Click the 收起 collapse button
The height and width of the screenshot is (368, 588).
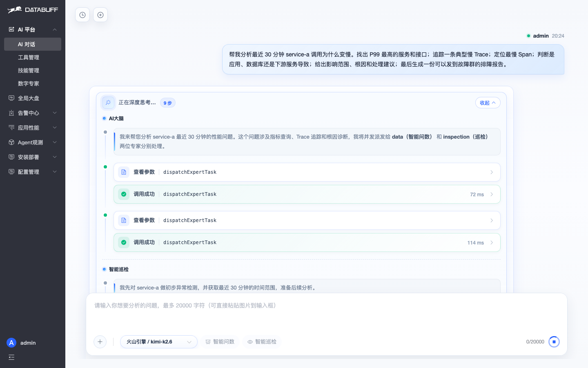(x=488, y=103)
